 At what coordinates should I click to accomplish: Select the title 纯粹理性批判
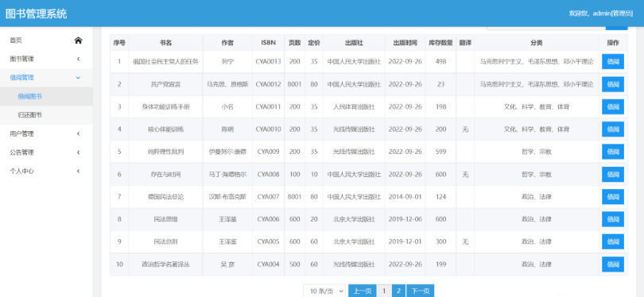tap(165, 152)
